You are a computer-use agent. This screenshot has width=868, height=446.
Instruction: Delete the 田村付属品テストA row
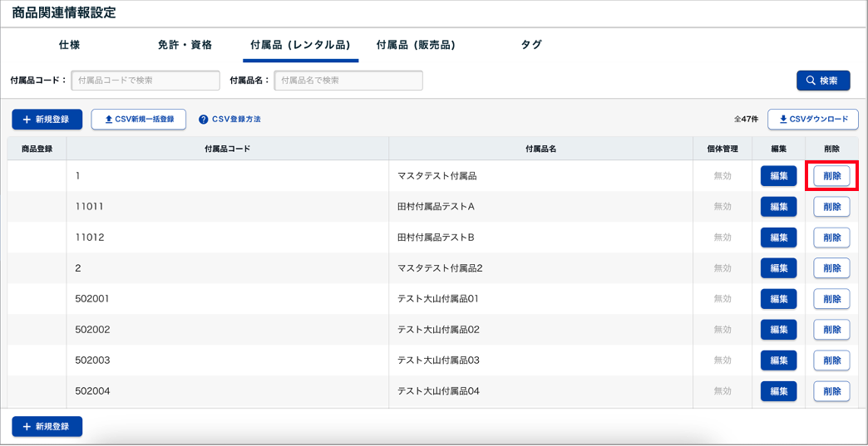(x=831, y=207)
